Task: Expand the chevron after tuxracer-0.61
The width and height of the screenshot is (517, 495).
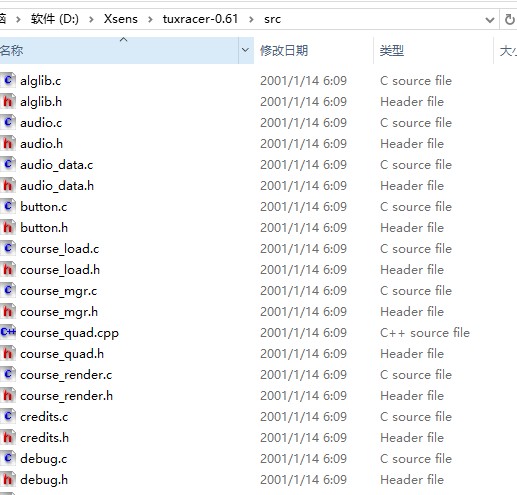Action: pyautogui.click(x=251, y=19)
